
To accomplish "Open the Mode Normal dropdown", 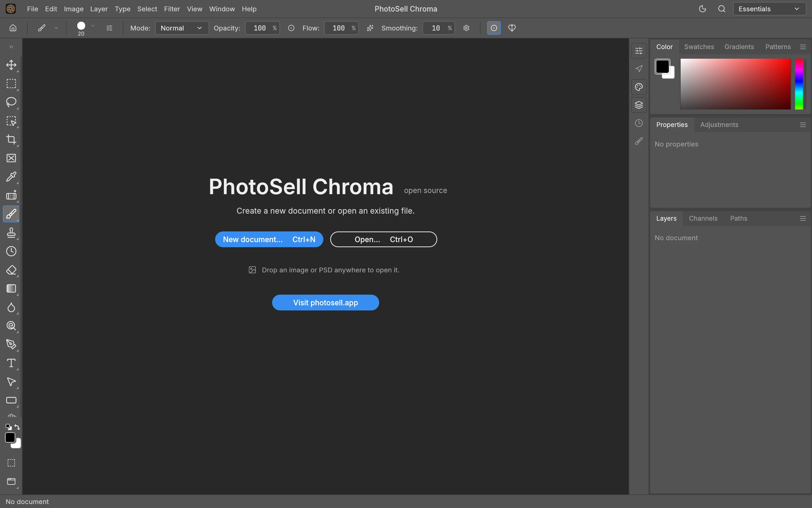I will 182,28.
